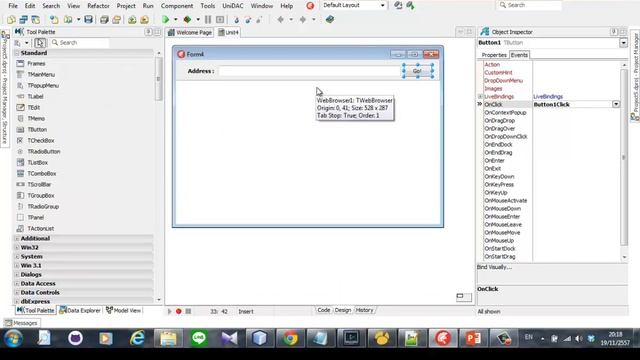Stop macro recording square button

click(188, 311)
